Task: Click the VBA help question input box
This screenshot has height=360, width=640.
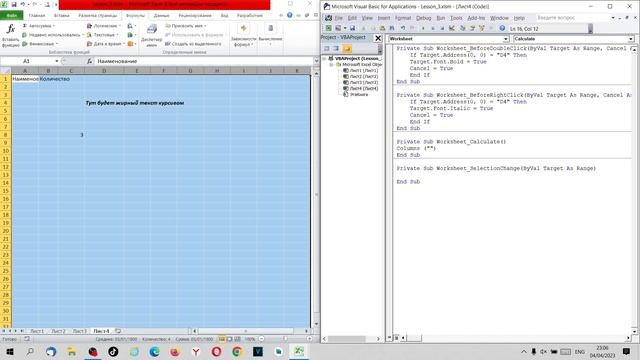Action: coord(572,18)
